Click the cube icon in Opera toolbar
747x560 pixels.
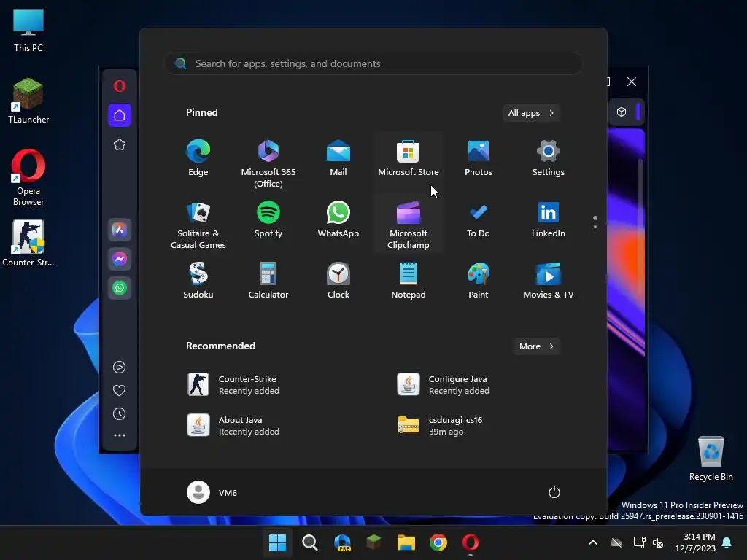tap(622, 112)
